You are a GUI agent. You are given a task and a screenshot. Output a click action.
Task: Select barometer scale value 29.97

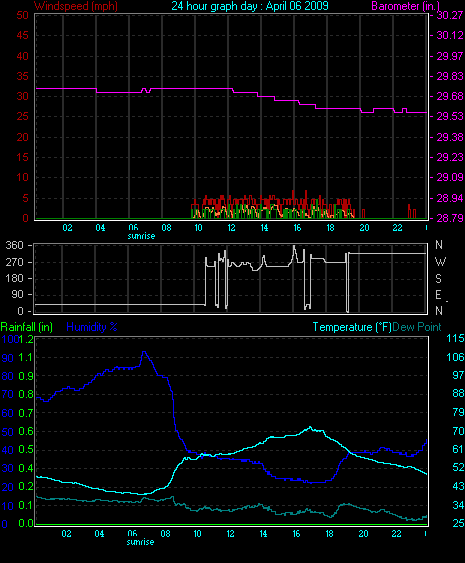(450, 56)
